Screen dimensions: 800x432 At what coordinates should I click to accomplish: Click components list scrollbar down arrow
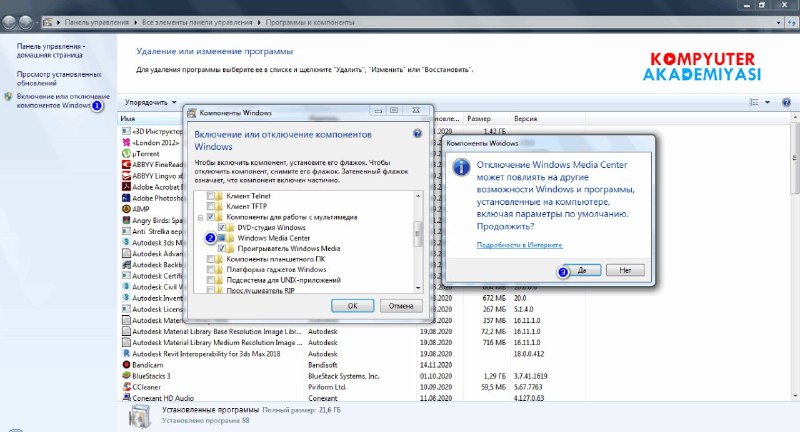click(418, 288)
